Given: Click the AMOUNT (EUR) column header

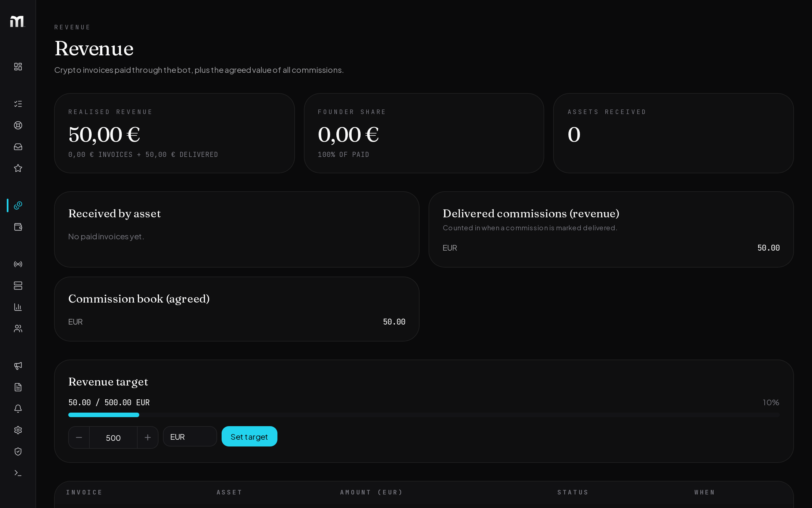Looking at the screenshot, I should [371, 492].
